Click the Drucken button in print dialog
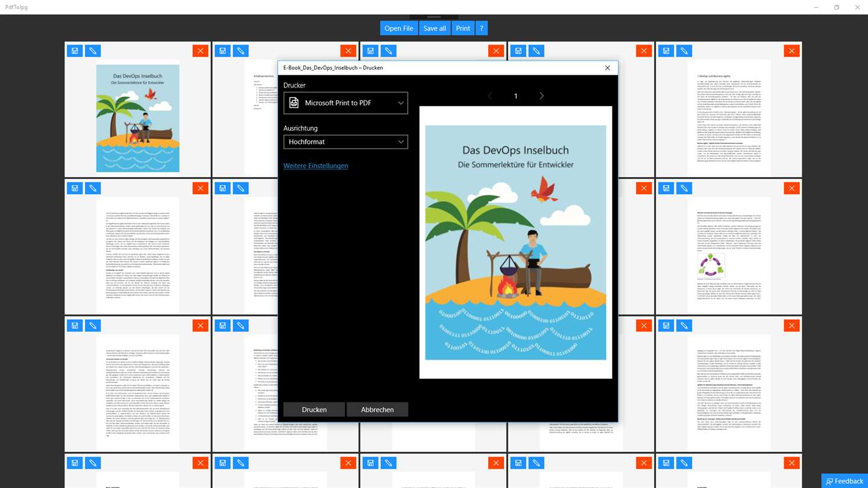868x488 pixels. coord(314,410)
